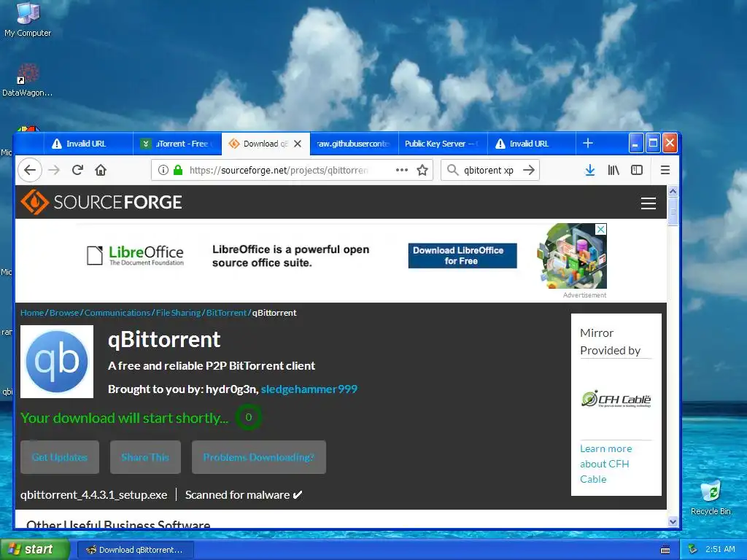Open a new tab with plus
The width and height of the screenshot is (747, 560).
pos(588,144)
